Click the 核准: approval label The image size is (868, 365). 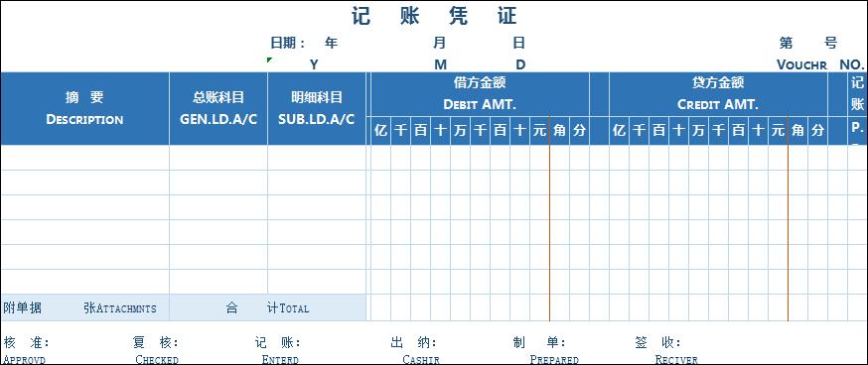(x=26, y=343)
